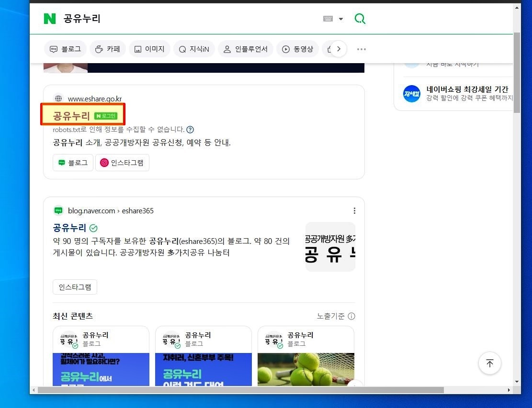The width and height of the screenshot is (532, 408).
Task: Click the vertical scrollbar thumb
Action: point(517,73)
